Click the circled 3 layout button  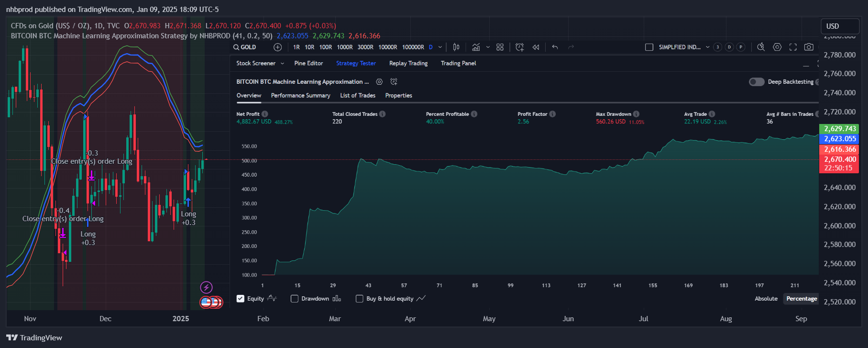(717, 47)
